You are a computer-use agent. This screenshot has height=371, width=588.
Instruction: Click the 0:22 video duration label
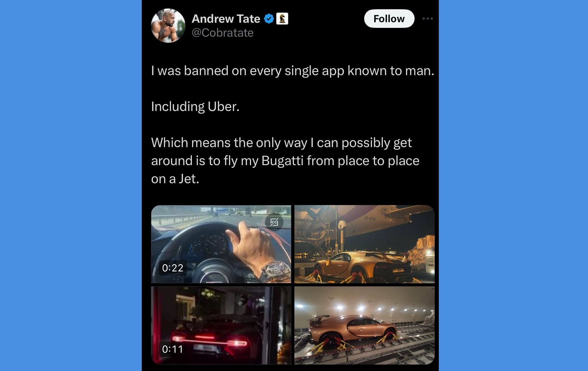pos(173,268)
